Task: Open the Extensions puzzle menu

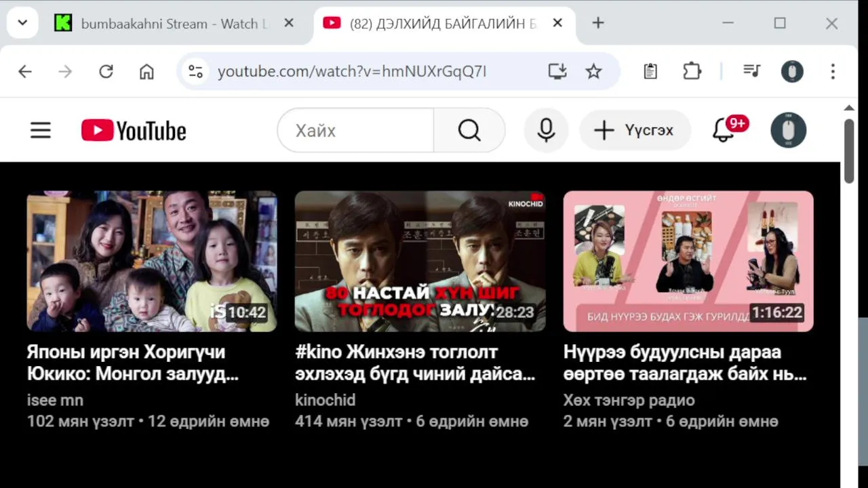Action: click(x=692, y=71)
